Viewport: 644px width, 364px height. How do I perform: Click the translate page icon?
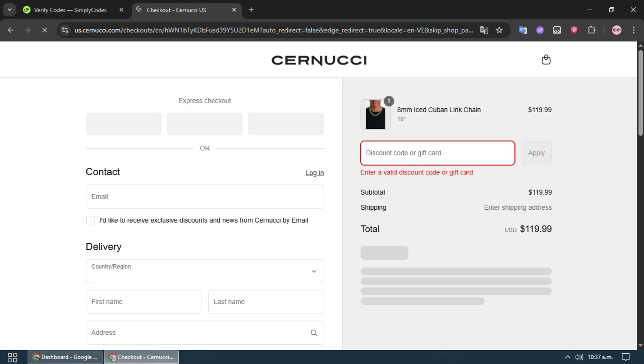click(x=484, y=30)
